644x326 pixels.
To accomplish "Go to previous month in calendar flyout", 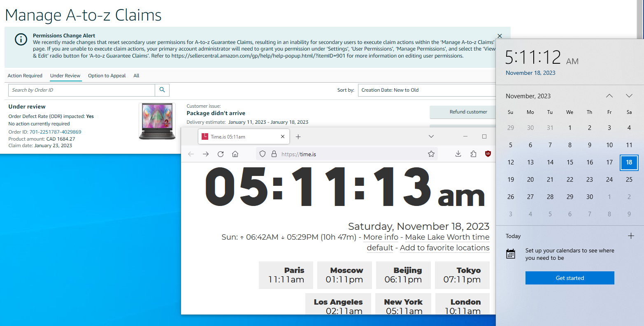I will tap(609, 96).
